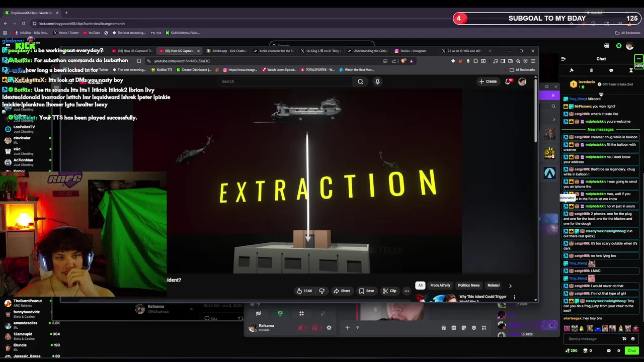644x362 pixels.
Task: Toggle Discord headphone deafen
Action: coord(315,328)
